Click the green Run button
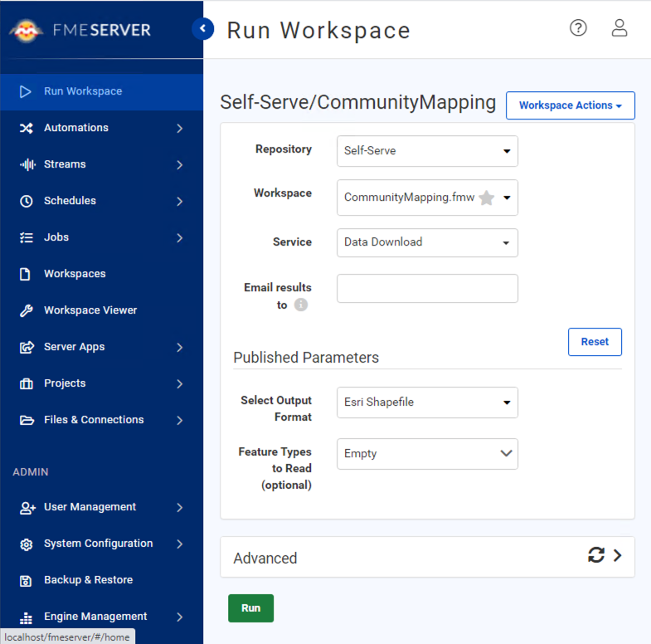This screenshot has width=651, height=644. click(250, 608)
